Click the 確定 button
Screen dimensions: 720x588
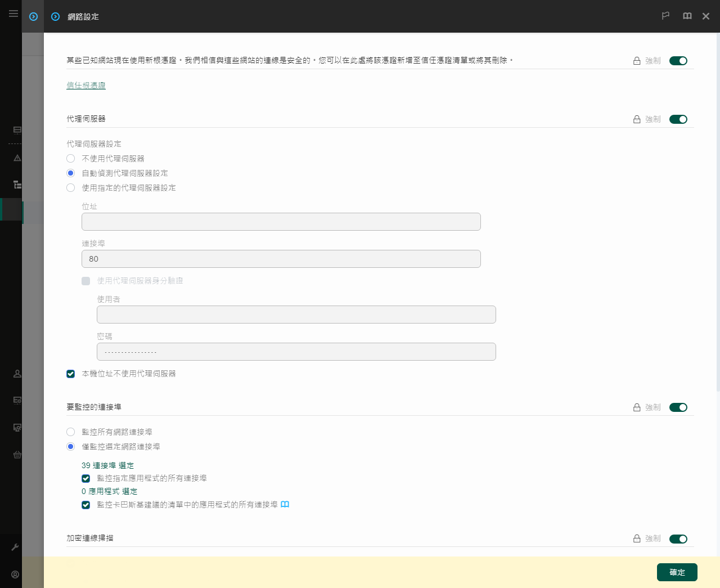pos(677,572)
